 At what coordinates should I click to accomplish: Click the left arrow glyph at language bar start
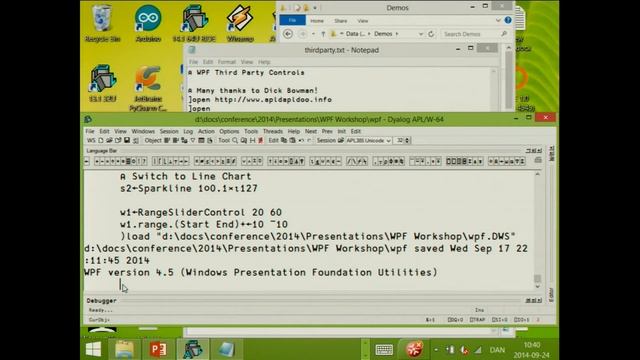point(87,162)
